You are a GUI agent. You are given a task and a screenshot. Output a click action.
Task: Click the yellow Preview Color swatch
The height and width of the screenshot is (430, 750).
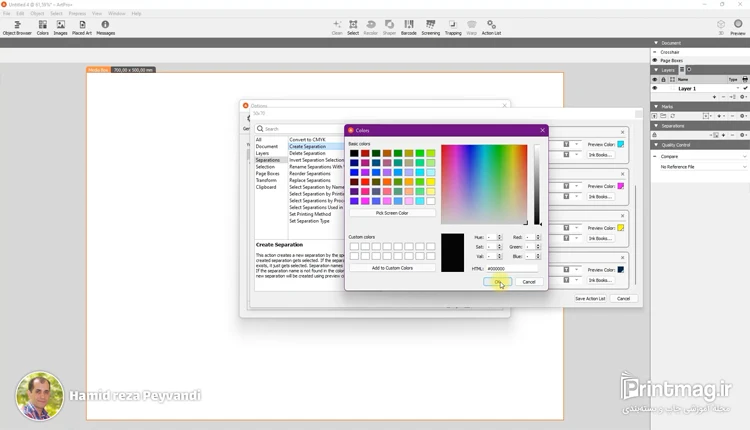[x=620, y=228]
